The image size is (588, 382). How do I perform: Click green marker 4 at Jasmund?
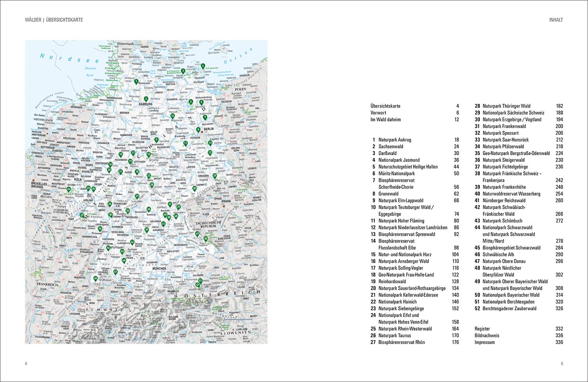coord(203,66)
